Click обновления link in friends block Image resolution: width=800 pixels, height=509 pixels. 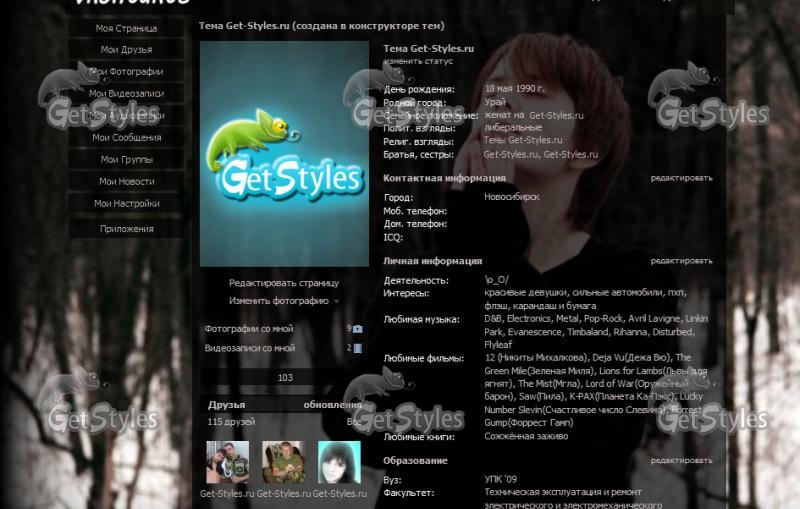[333, 405]
